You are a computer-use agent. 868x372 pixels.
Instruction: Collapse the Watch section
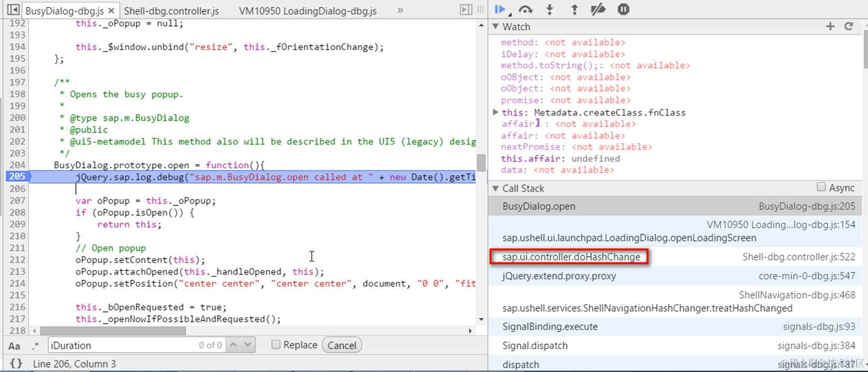495,26
